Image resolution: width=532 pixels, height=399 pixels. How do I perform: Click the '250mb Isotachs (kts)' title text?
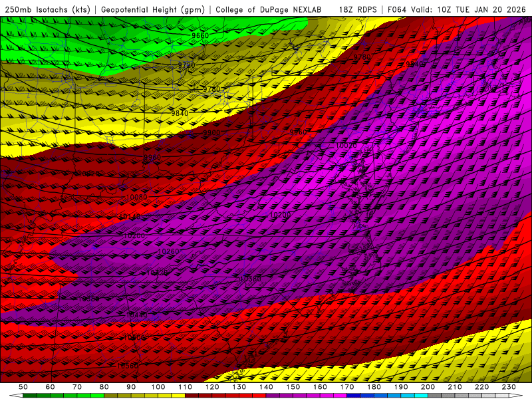pyautogui.click(x=47, y=10)
